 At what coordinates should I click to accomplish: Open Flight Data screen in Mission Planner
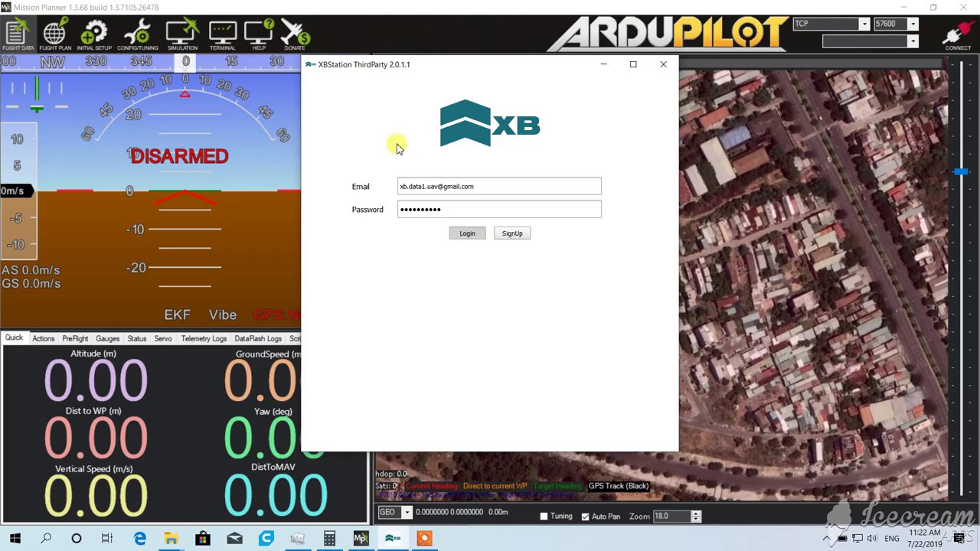point(18,35)
